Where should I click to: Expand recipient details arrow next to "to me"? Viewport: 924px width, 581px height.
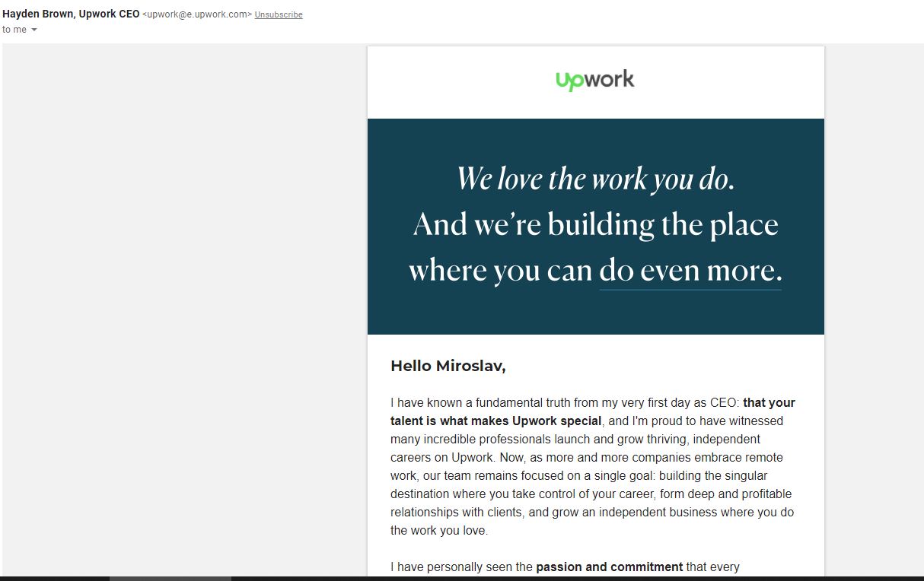click(x=34, y=30)
